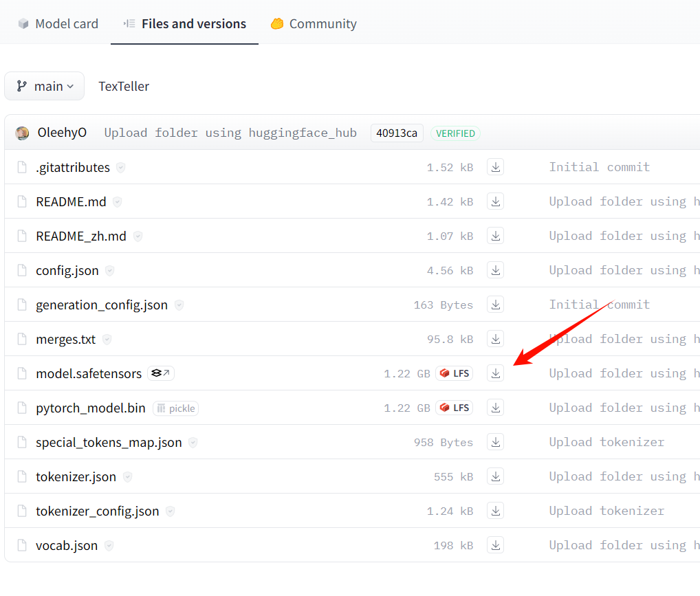Click the safe-scan shield icon next to vocab.json
Viewport: 700px width, 596px height.
point(109,546)
